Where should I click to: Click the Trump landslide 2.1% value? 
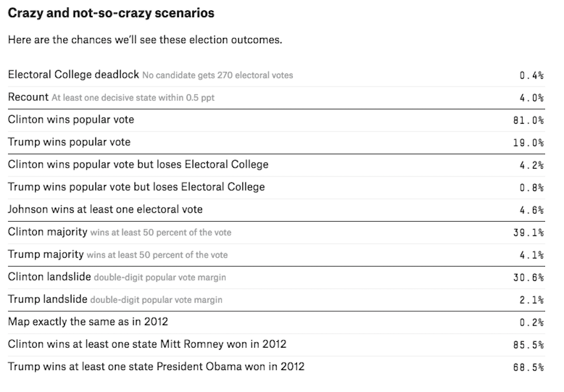(x=532, y=300)
